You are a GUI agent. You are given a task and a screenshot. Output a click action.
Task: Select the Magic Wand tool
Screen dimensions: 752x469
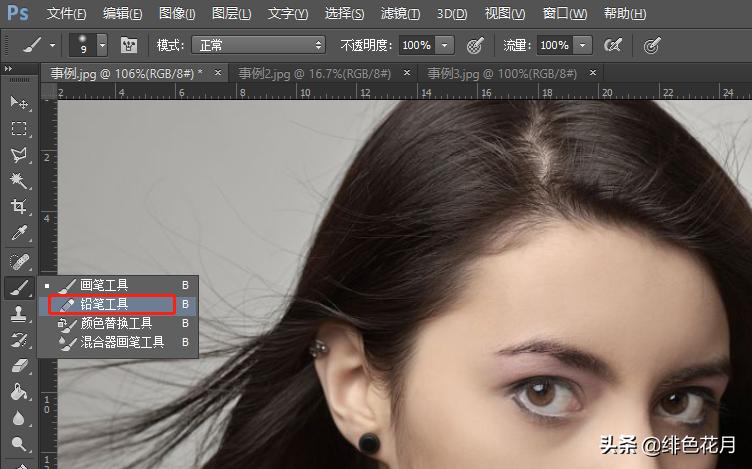pyautogui.click(x=19, y=180)
